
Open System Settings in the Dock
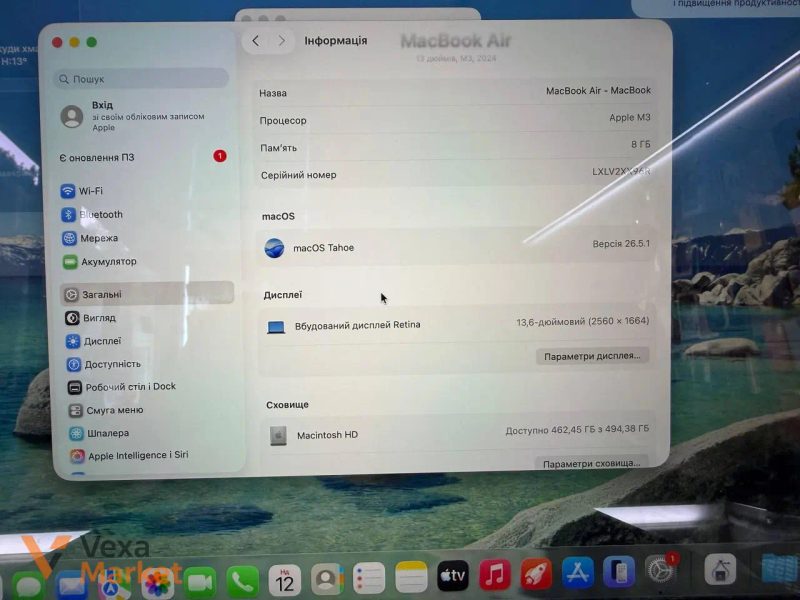[660, 569]
